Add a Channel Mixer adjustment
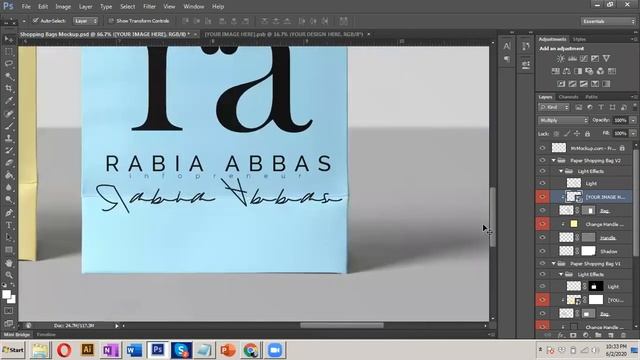Screen dimensions: 640x360 point(600,71)
